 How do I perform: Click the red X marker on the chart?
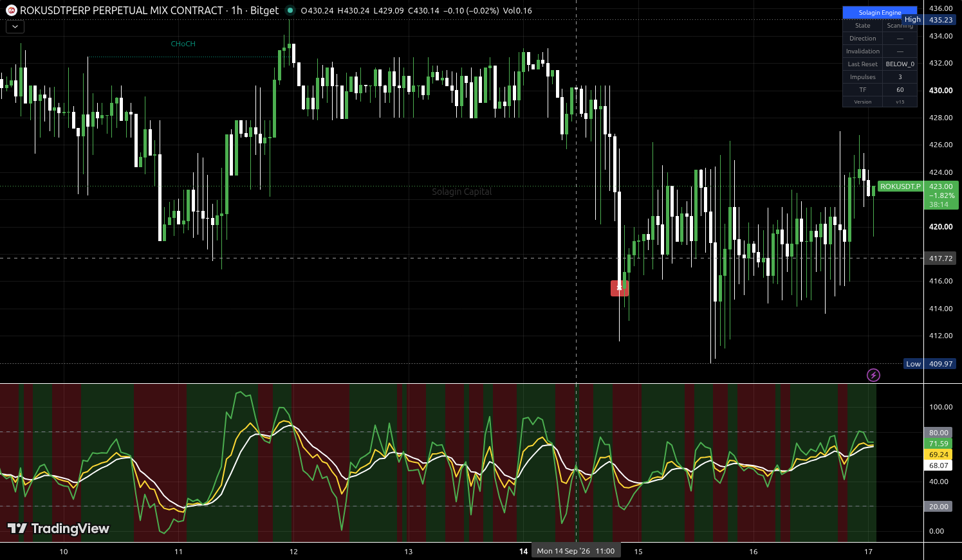click(620, 288)
